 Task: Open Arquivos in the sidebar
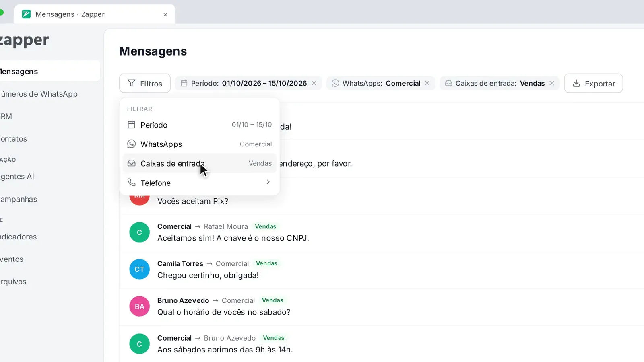click(49, 282)
